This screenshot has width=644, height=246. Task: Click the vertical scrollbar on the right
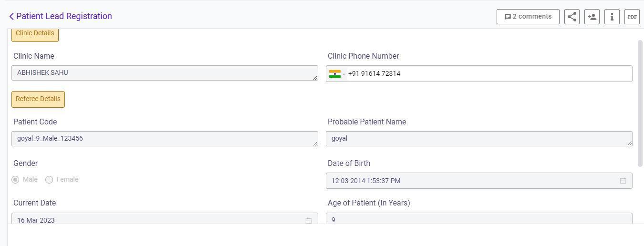click(x=640, y=103)
